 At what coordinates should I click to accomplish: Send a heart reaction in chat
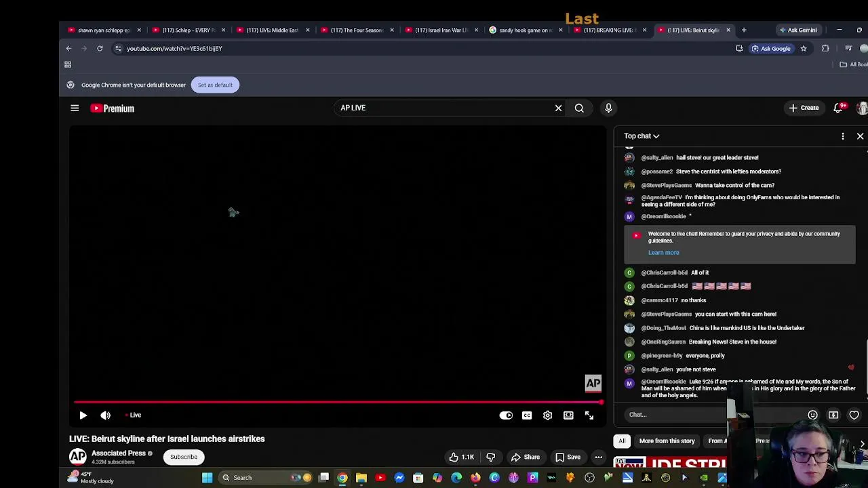854,415
